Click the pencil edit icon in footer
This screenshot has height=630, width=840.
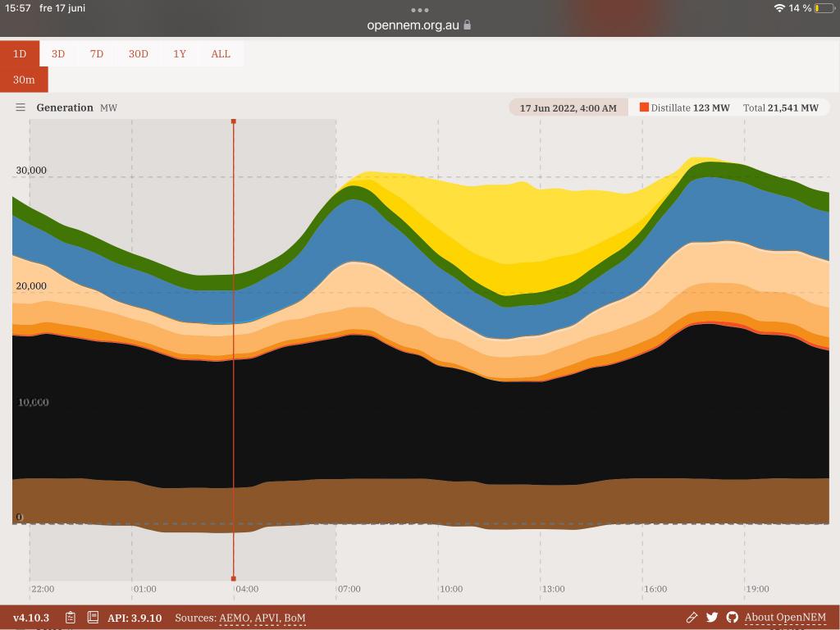692,617
